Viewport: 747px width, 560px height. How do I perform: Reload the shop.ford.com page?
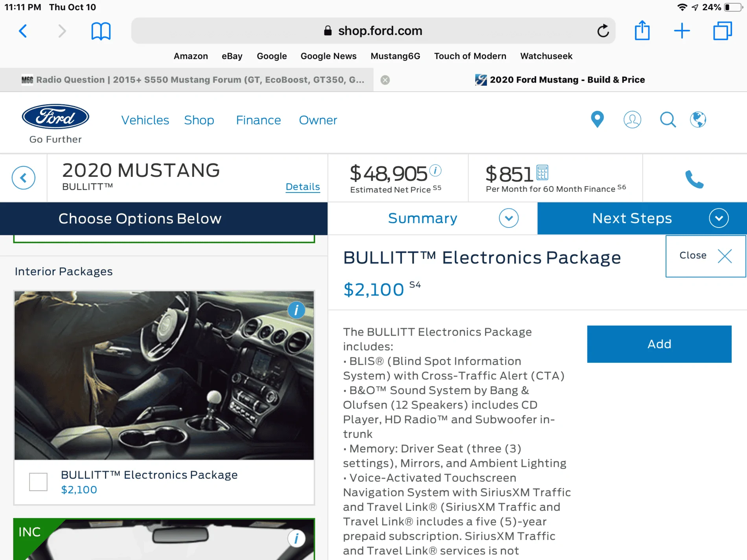tap(603, 31)
